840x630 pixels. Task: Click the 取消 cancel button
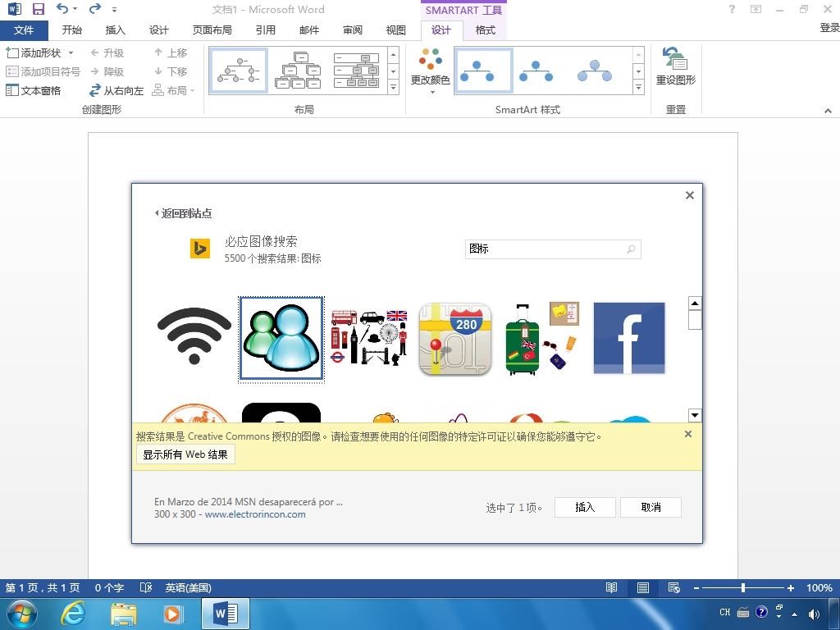651,507
